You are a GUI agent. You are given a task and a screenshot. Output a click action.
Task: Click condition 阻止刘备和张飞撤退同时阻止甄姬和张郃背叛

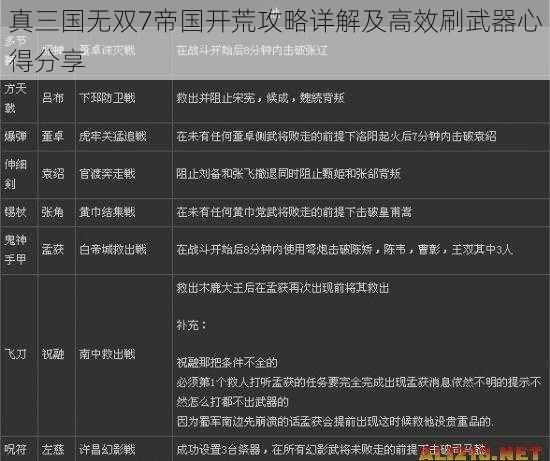tap(288, 174)
